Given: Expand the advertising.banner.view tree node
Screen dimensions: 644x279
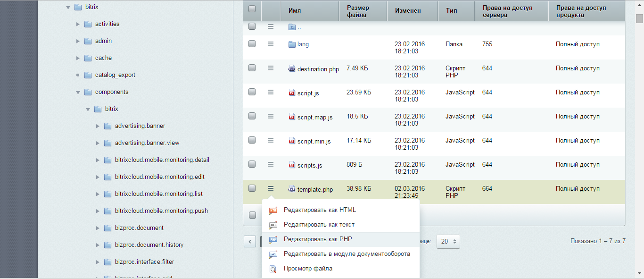Looking at the screenshot, I should tap(98, 143).
